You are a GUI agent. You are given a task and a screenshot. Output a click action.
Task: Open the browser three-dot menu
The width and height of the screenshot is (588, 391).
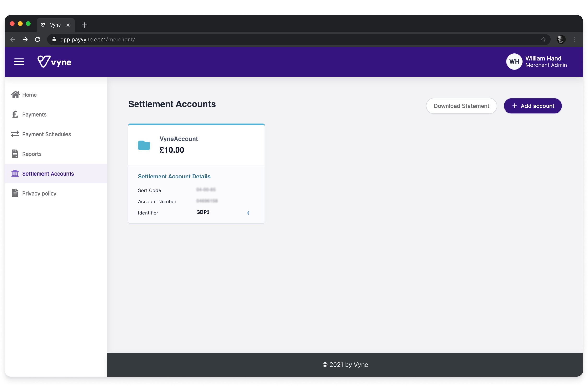tap(574, 39)
